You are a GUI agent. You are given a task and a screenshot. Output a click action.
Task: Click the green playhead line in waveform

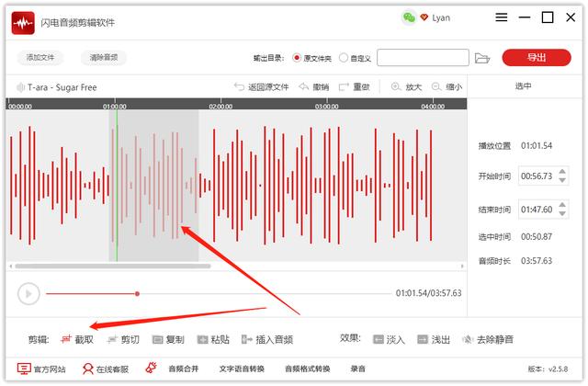[x=117, y=184]
